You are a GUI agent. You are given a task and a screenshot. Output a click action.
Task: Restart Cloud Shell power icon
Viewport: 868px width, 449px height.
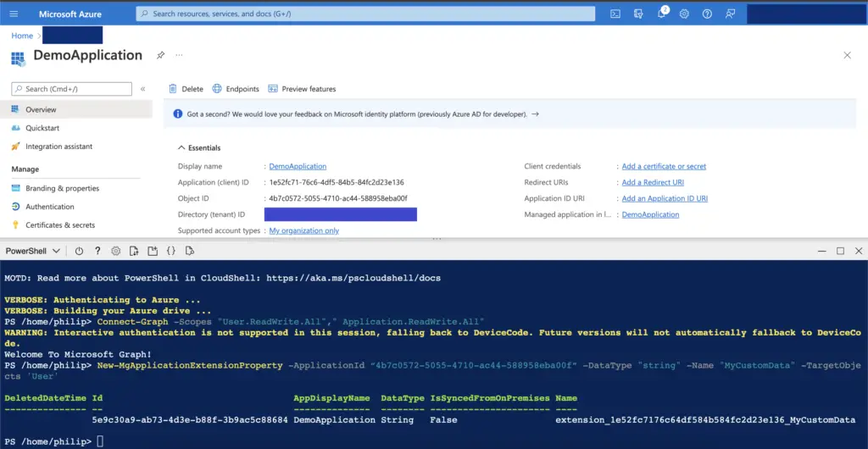[x=79, y=251]
